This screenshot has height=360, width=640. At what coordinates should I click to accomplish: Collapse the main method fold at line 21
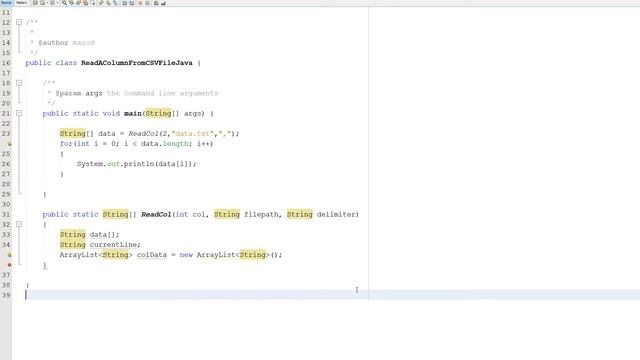19,113
